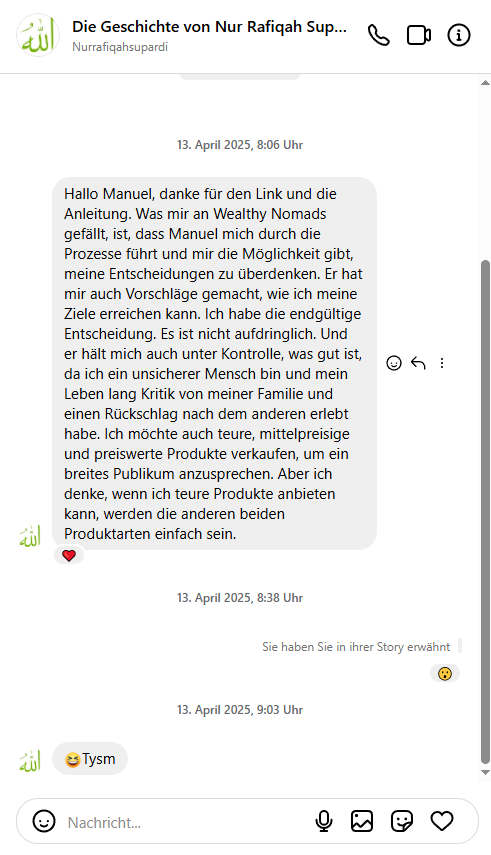Screen dimensions: 491x855
Task: Attach a photo using the image icon
Action: click(362, 821)
